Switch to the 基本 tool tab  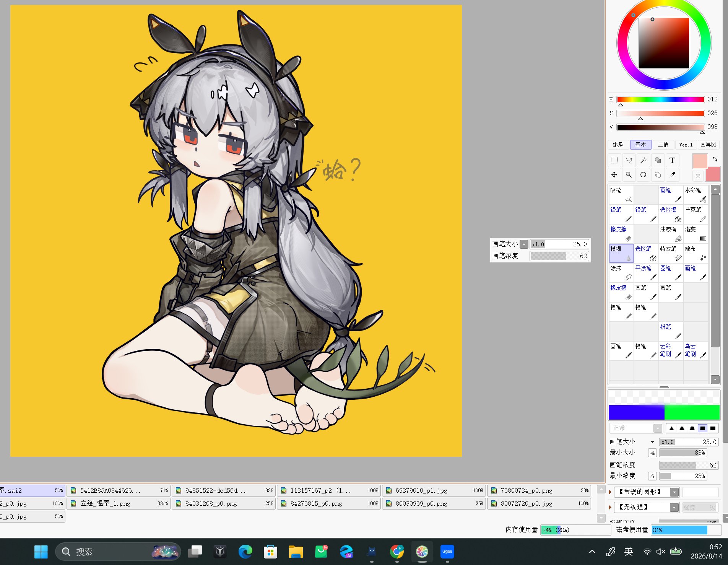[x=640, y=145]
